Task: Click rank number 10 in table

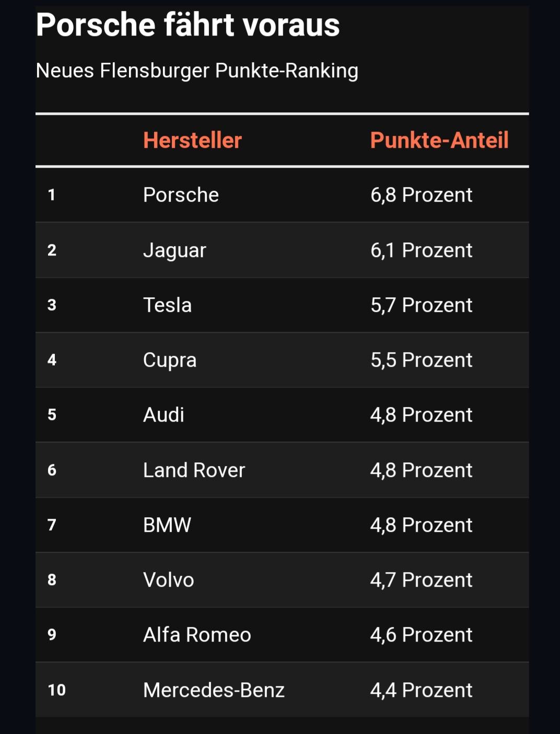Action: [56, 690]
